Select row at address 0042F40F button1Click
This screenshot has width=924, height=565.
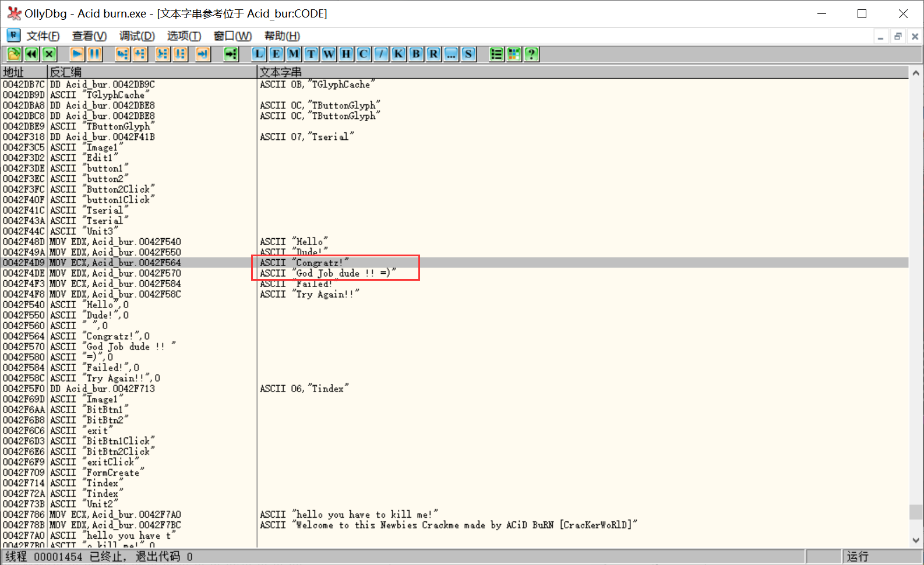click(x=454, y=200)
